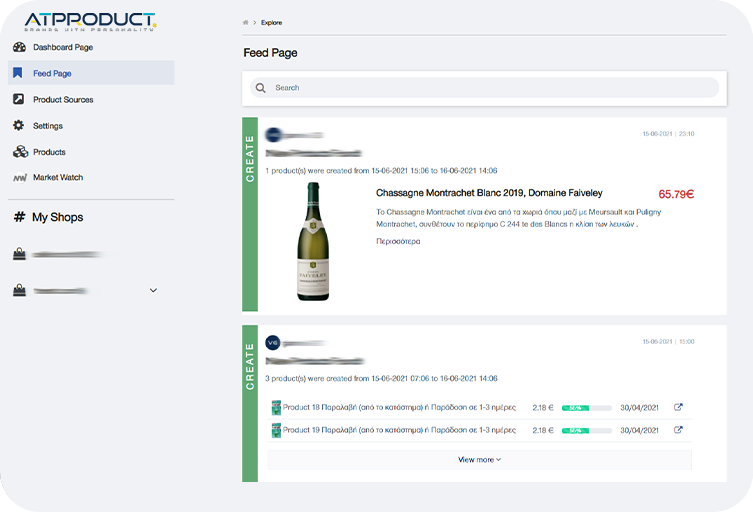Click the Faiveley wine bottle image
The image size is (753, 512).
tap(313, 242)
